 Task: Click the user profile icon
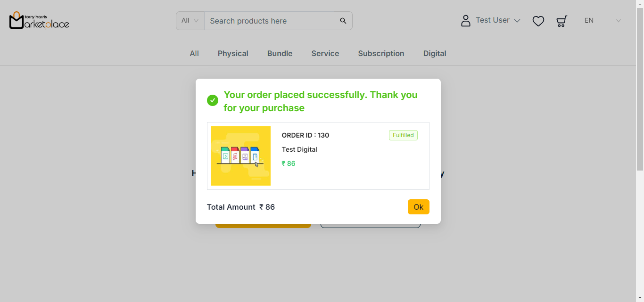click(x=466, y=21)
